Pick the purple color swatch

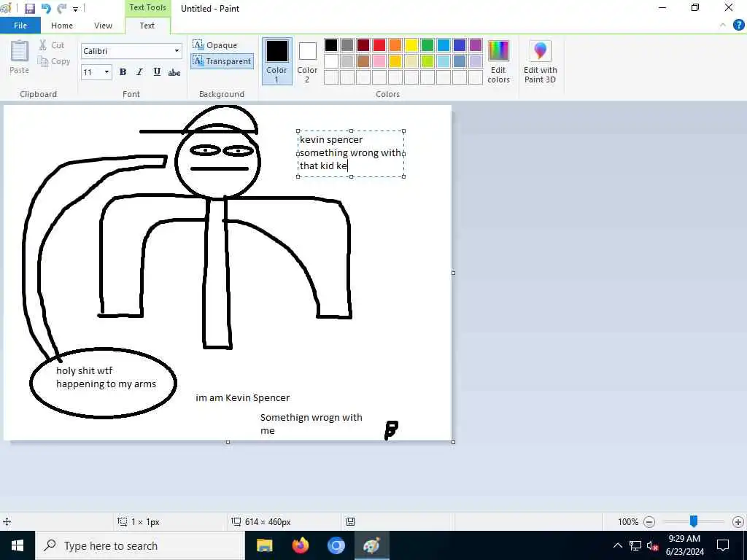[476, 45]
